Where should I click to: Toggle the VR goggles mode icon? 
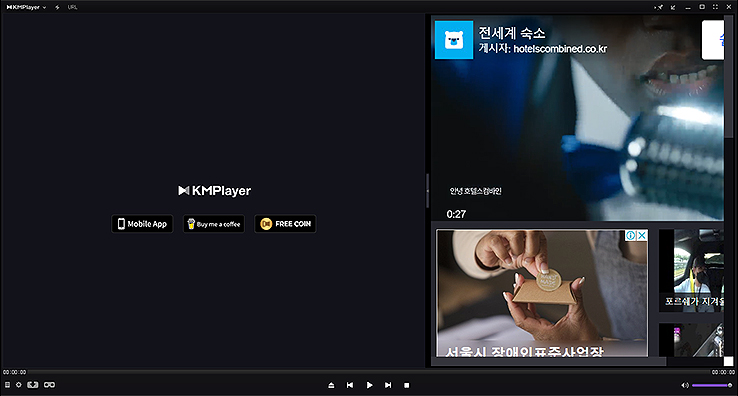point(49,385)
